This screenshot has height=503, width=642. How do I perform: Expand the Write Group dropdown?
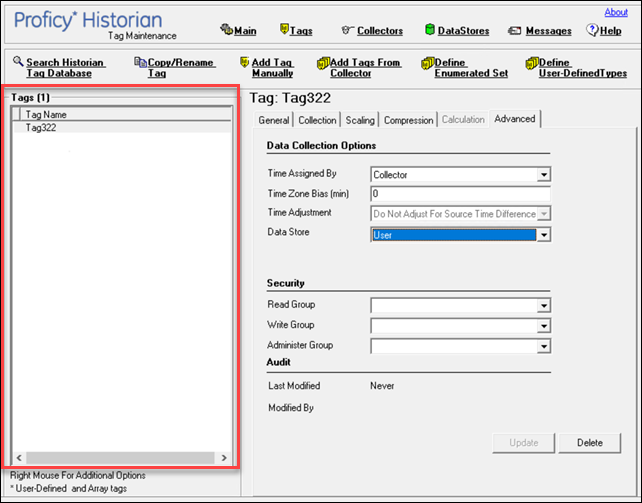[x=544, y=326]
